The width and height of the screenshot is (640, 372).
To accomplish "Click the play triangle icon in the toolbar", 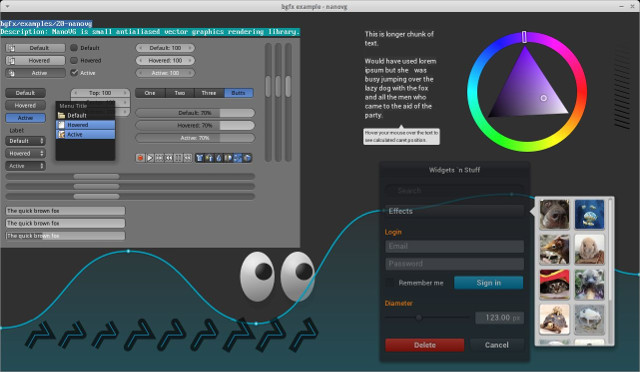I will (x=150, y=158).
